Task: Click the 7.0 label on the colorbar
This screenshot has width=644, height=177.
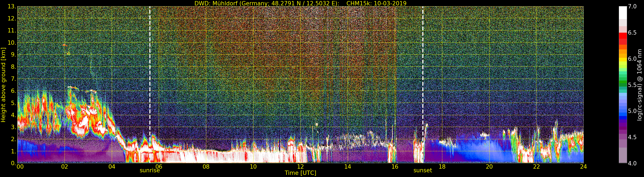Action: [632, 6]
